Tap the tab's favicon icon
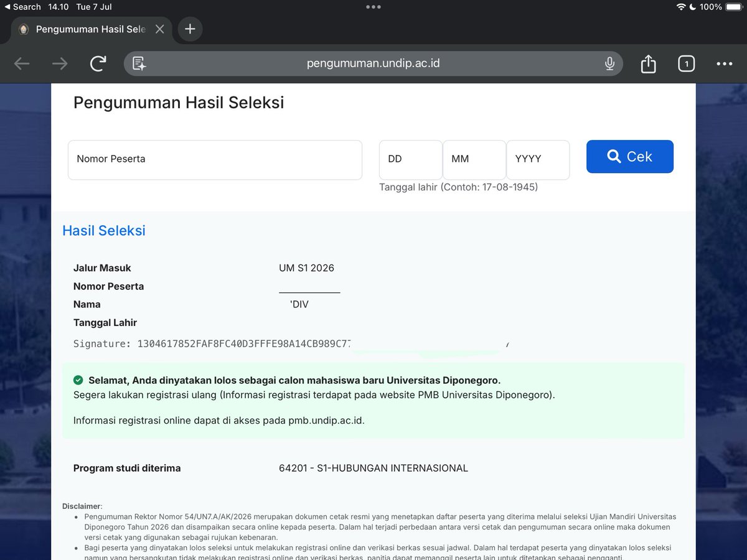Image resolution: width=747 pixels, height=560 pixels. (x=24, y=29)
